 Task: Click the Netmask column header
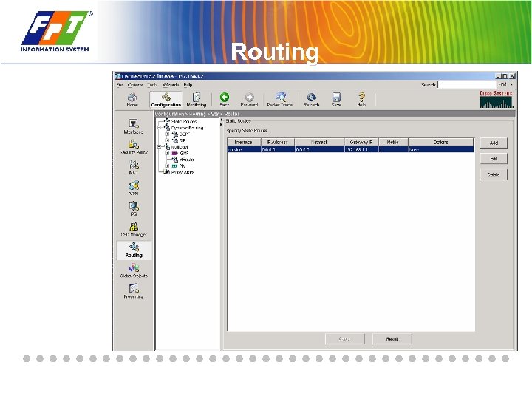319,142
